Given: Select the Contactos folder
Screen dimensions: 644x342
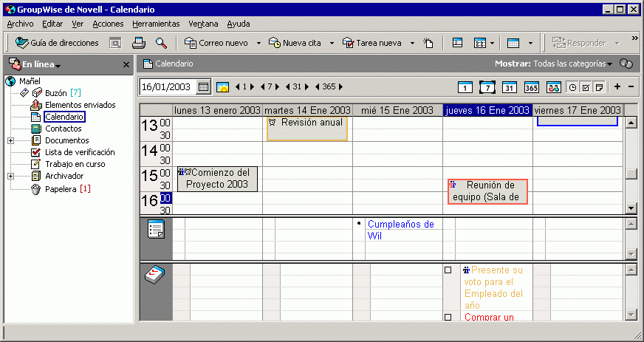Looking at the screenshot, I should tap(64, 129).
